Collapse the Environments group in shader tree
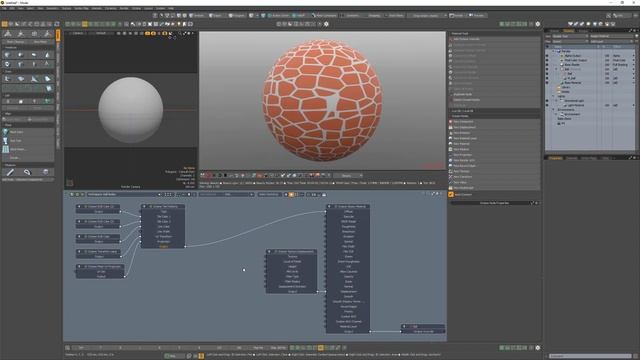This screenshot has height=360, width=640. coord(553,109)
